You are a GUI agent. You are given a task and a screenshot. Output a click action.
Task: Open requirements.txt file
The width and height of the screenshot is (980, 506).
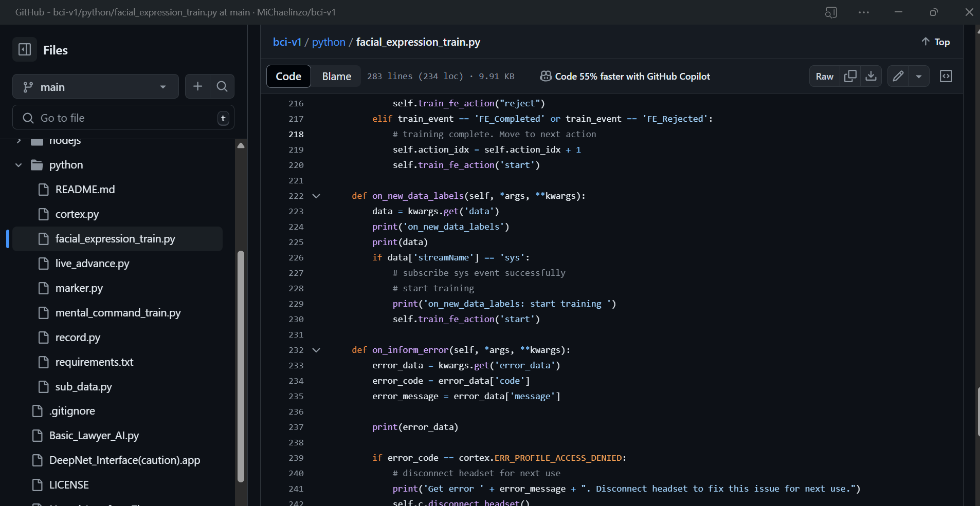(94, 362)
